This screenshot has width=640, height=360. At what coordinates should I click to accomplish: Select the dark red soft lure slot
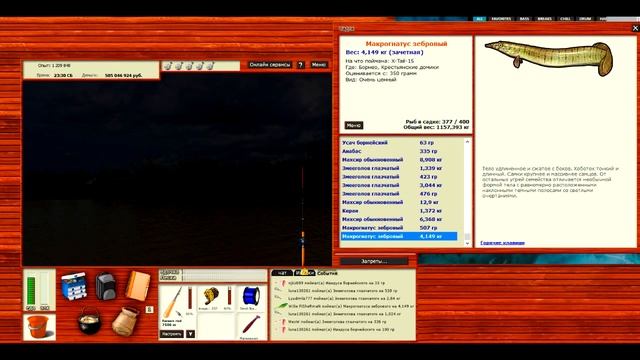click(x=251, y=325)
